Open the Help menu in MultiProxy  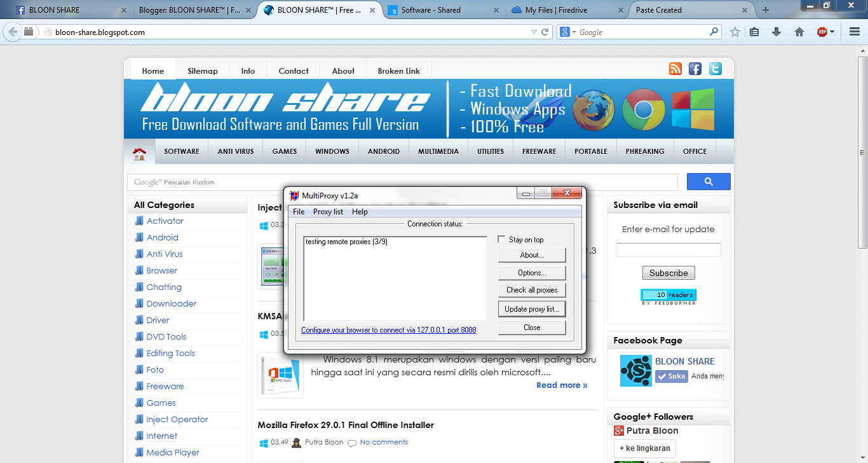[x=360, y=212]
